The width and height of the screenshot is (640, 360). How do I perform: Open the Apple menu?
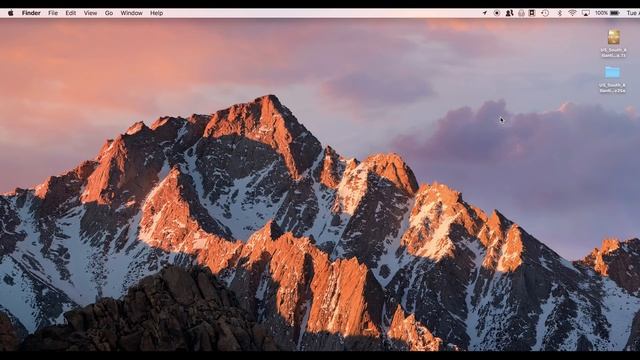11,13
